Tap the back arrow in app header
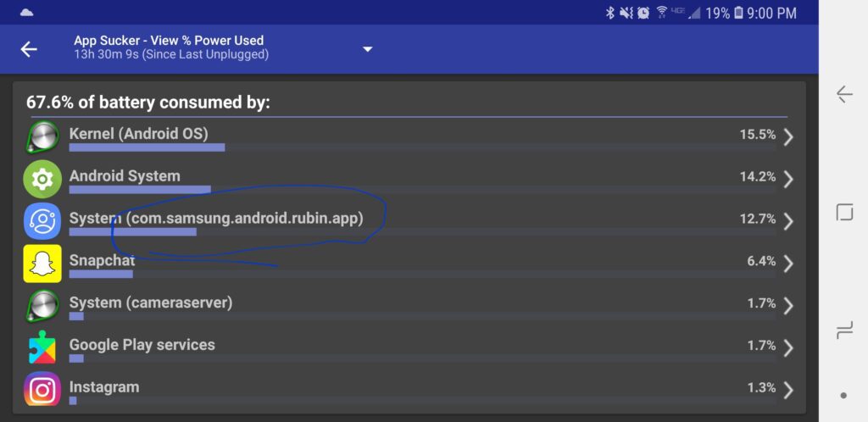 [x=29, y=49]
